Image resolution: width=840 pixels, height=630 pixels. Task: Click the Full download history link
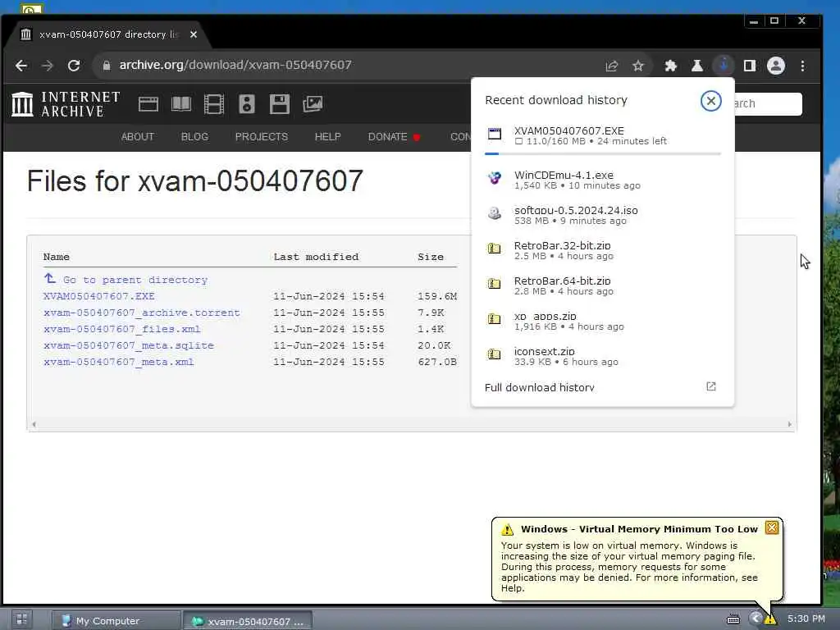tap(540, 387)
